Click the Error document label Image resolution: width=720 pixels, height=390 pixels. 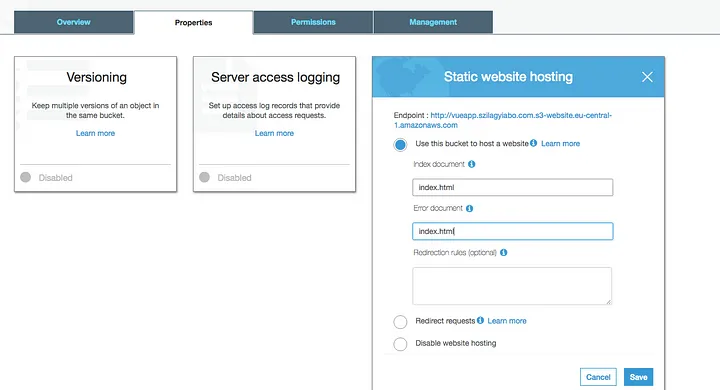(438, 208)
